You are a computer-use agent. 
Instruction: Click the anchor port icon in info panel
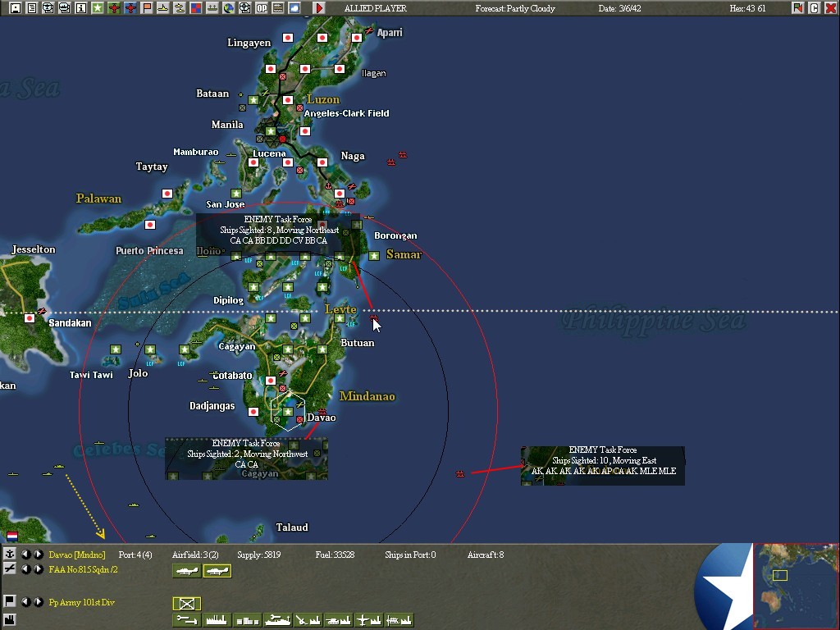tap(10, 555)
